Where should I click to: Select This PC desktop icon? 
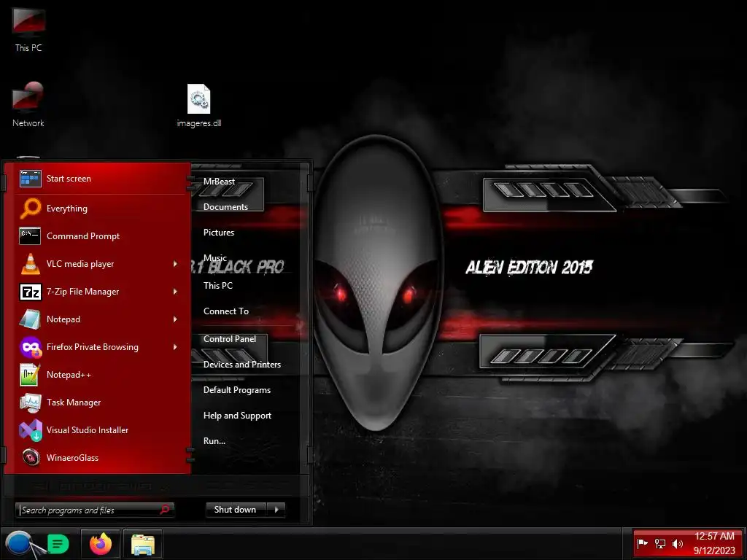click(x=28, y=28)
